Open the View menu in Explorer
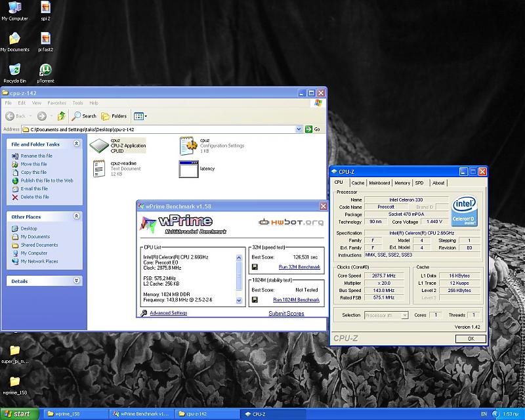 pyautogui.click(x=37, y=103)
